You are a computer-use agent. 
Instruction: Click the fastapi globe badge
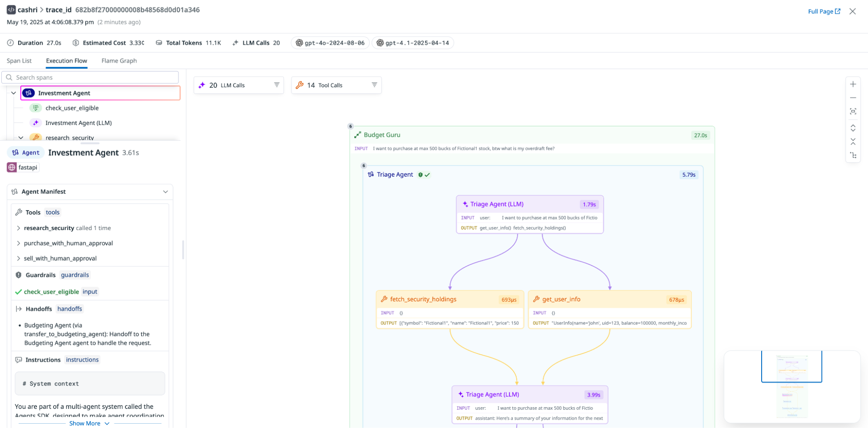pos(22,167)
